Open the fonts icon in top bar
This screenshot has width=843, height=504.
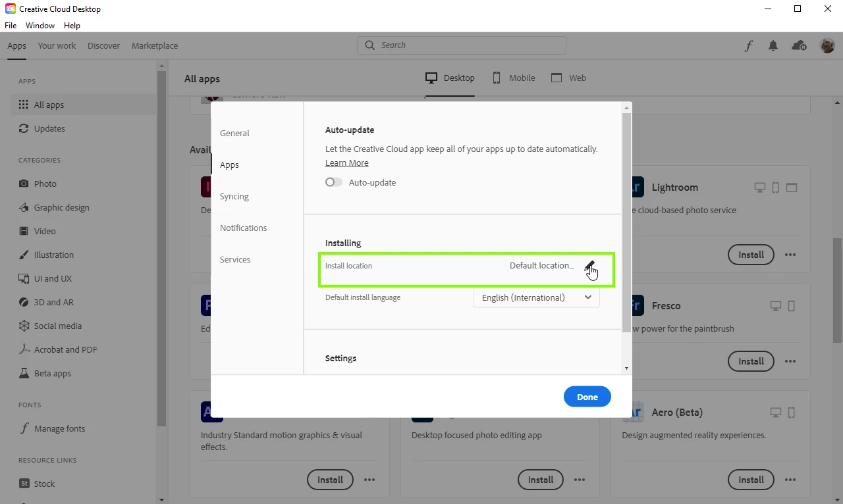point(749,45)
